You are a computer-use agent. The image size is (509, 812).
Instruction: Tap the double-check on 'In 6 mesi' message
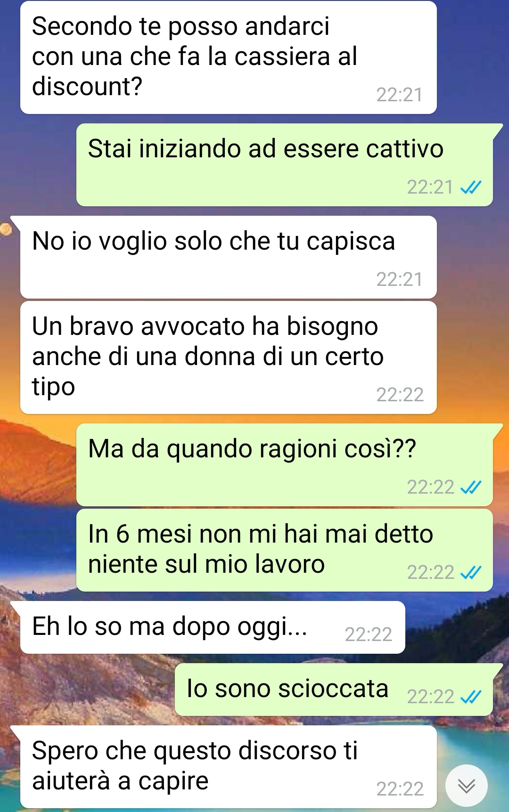point(470,573)
